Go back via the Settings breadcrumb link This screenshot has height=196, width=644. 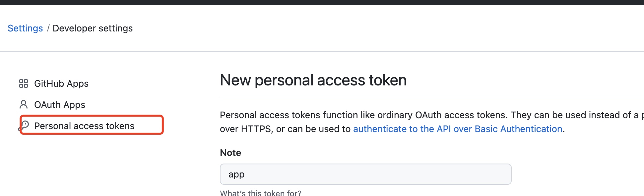click(25, 28)
